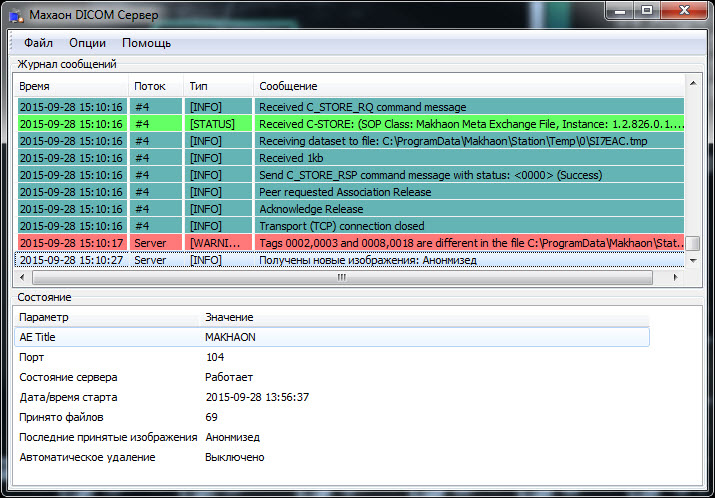Click the horizontal scrollbar right arrow
Image resolution: width=715 pixels, height=498 pixels.
click(675, 277)
